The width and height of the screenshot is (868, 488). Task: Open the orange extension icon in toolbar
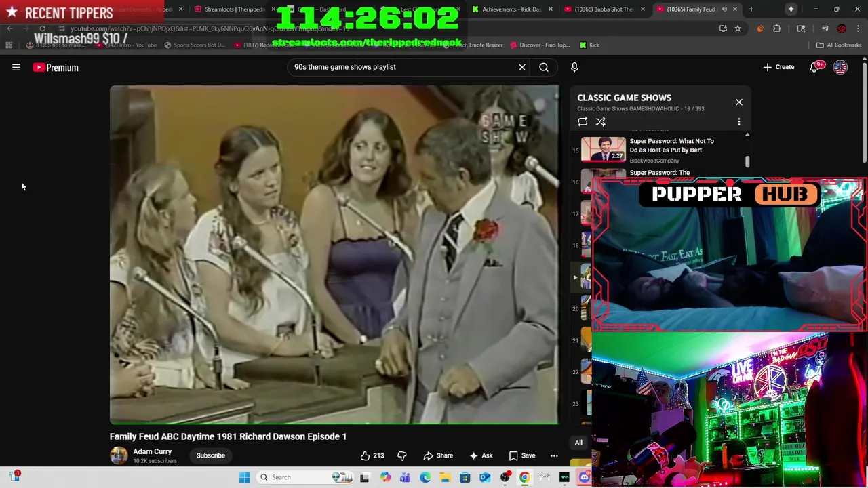pos(760,28)
